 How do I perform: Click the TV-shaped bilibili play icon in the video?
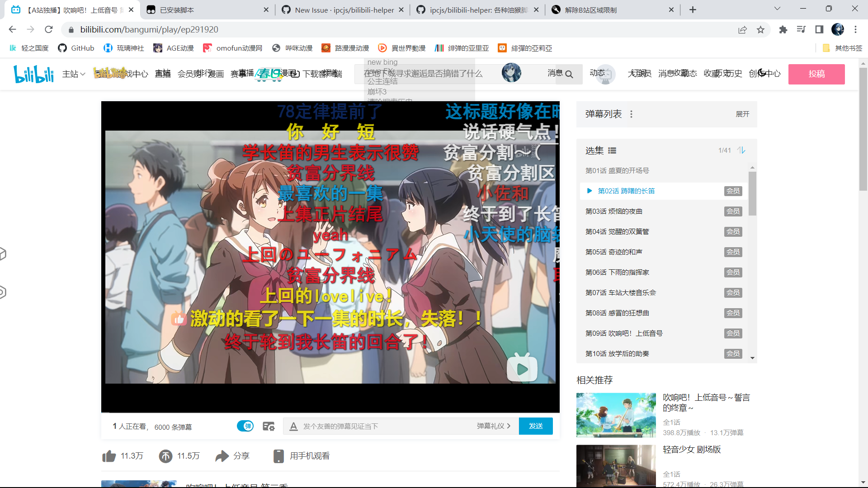pos(522,368)
